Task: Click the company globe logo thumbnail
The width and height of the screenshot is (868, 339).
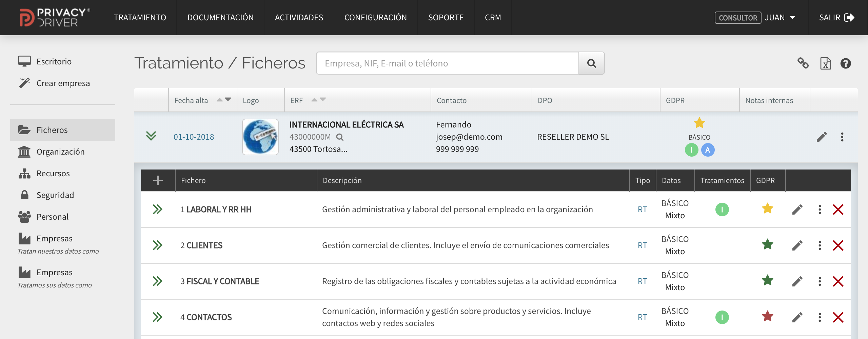Action: 260,137
